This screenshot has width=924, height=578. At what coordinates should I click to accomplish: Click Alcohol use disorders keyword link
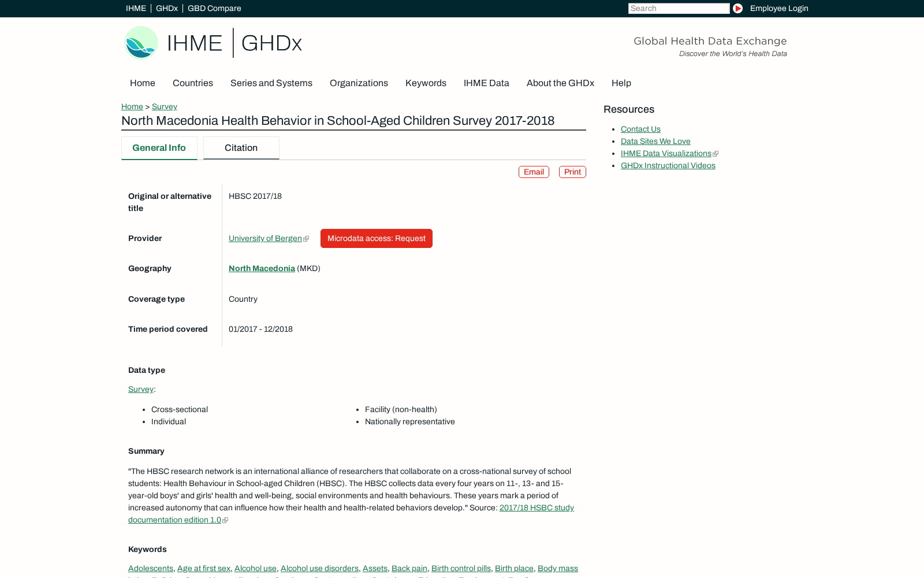coord(319,568)
